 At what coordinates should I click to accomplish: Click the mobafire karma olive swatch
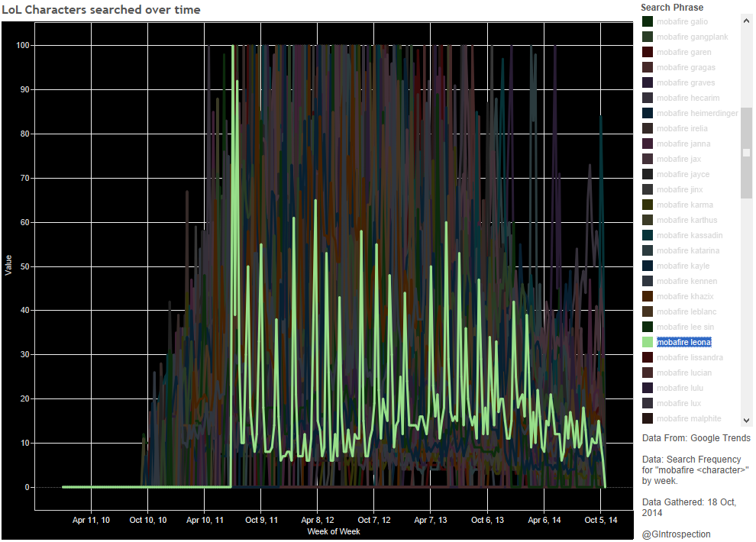click(648, 205)
